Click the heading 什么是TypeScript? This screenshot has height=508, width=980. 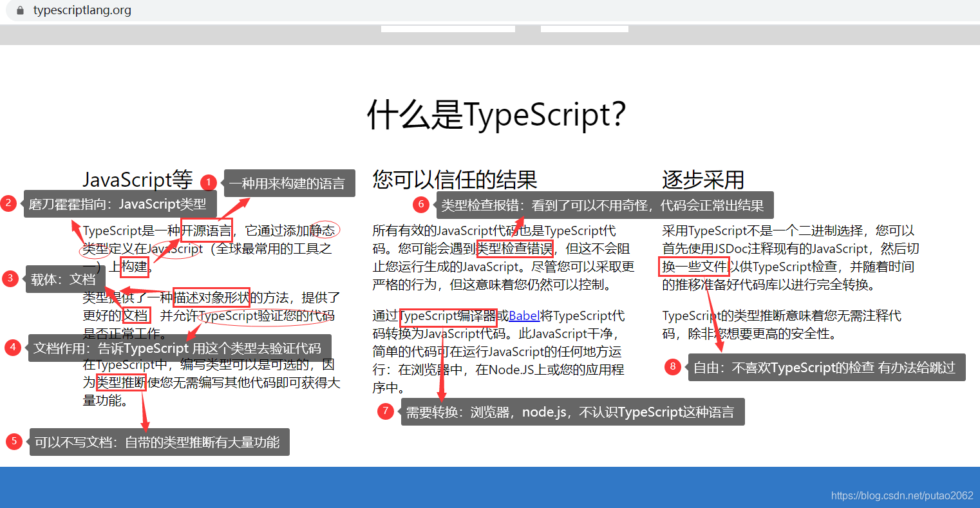pyautogui.click(x=496, y=115)
